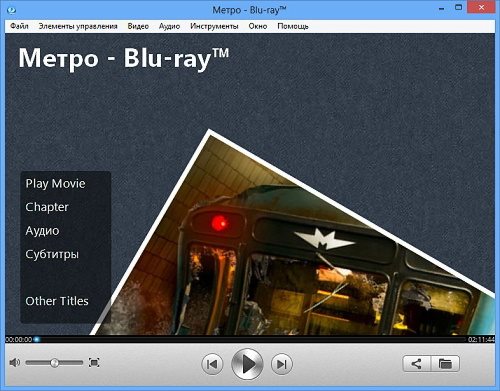Viewport: 500px width, 391px height.
Task: Select Play Movie in disc menu
Action: [x=55, y=184]
